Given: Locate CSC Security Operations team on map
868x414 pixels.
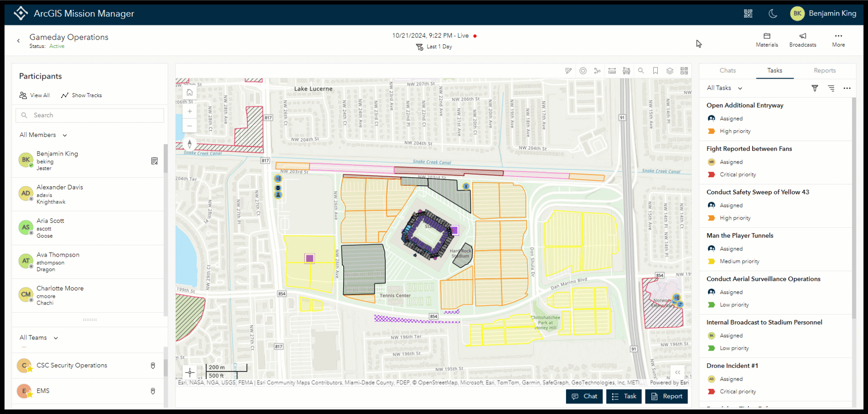Looking at the screenshot, I should click(x=153, y=365).
